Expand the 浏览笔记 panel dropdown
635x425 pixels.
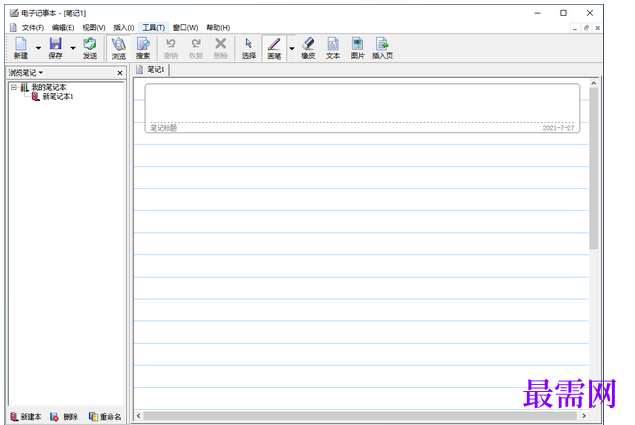pos(42,73)
